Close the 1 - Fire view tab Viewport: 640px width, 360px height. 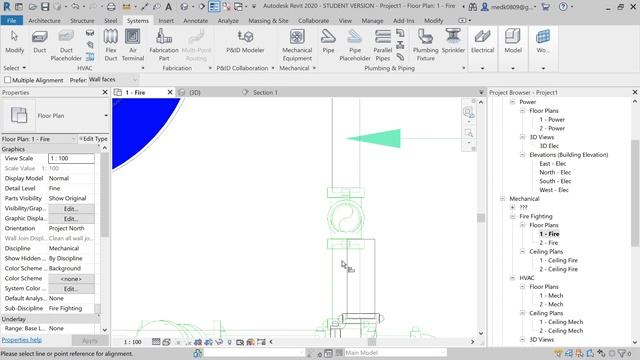click(170, 93)
